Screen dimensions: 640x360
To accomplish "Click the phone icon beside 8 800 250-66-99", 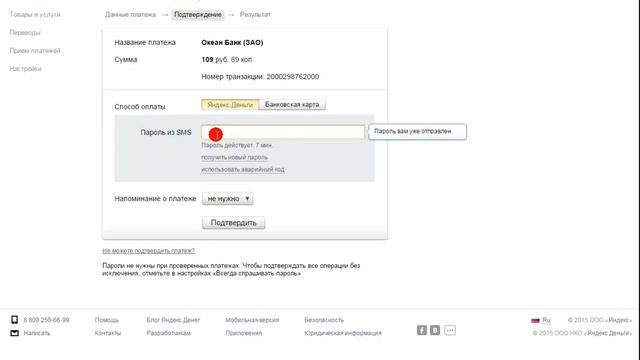I will click(x=14, y=320).
